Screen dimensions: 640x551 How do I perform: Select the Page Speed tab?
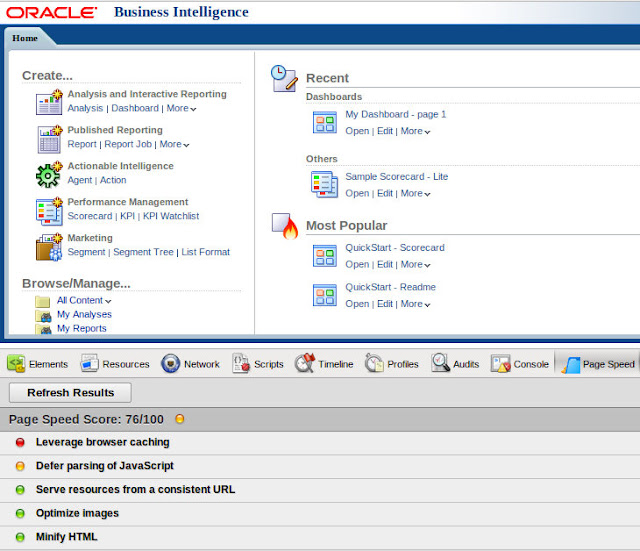598,364
